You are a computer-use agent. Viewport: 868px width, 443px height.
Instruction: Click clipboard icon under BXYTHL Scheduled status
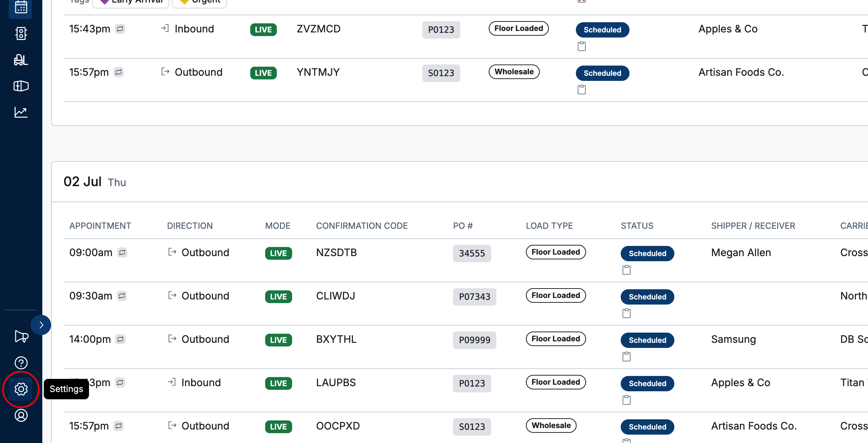pos(627,357)
